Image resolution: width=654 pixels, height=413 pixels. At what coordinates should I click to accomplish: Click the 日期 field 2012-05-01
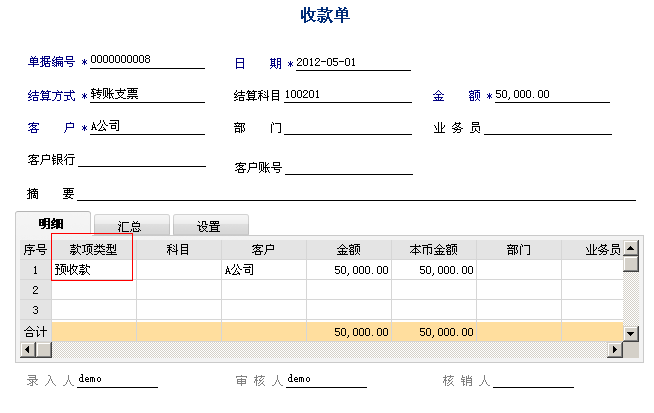coord(353,63)
